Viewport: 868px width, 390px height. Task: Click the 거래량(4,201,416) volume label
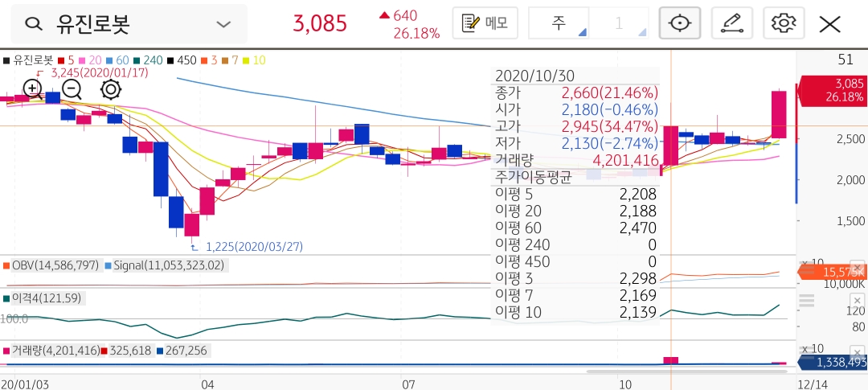pos(51,351)
